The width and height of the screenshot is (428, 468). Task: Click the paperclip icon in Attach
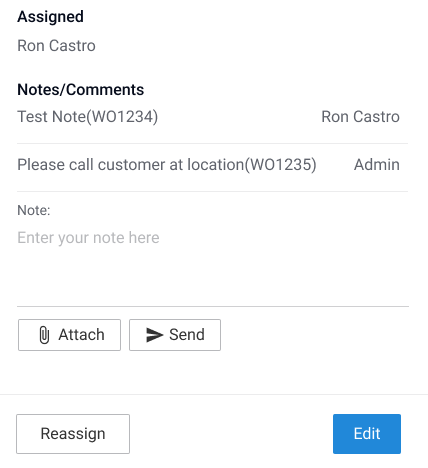(44, 335)
